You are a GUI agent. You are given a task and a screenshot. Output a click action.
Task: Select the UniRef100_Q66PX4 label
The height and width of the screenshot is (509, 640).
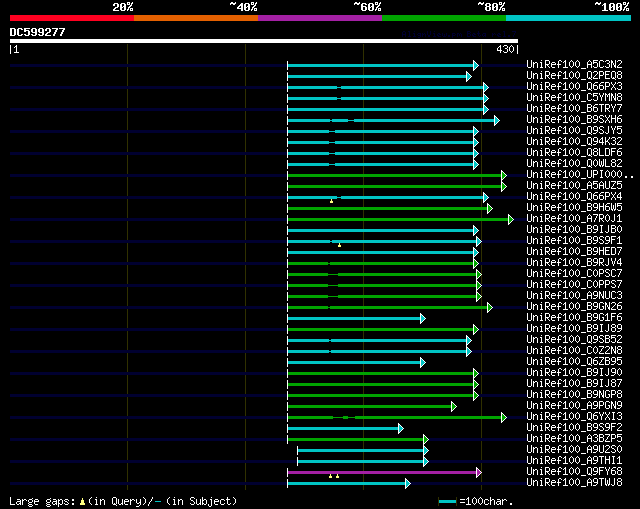(574, 196)
